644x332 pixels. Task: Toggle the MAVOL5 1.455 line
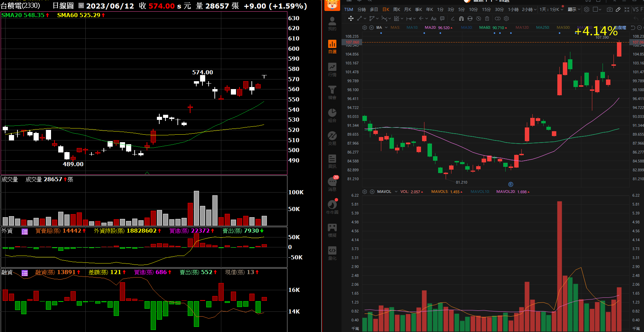click(447, 192)
